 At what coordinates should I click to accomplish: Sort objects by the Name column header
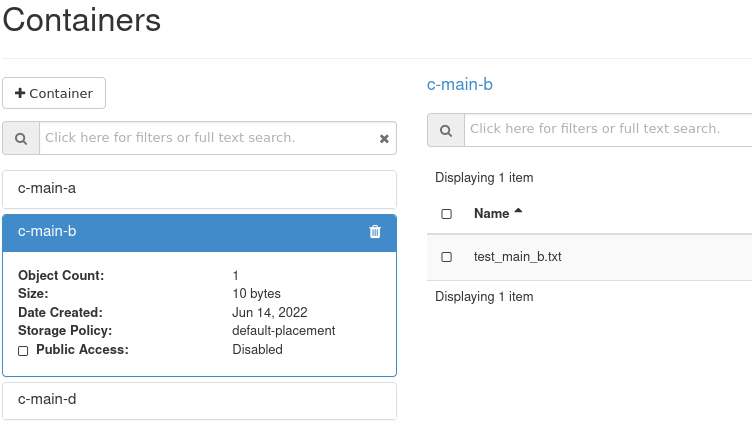click(x=491, y=214)
